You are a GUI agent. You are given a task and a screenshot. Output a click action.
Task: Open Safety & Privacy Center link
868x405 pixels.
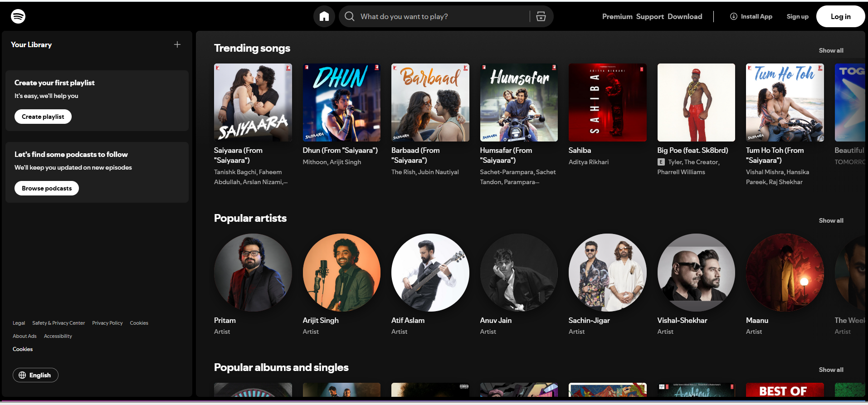pyautogui.click(x=59, y=323)
